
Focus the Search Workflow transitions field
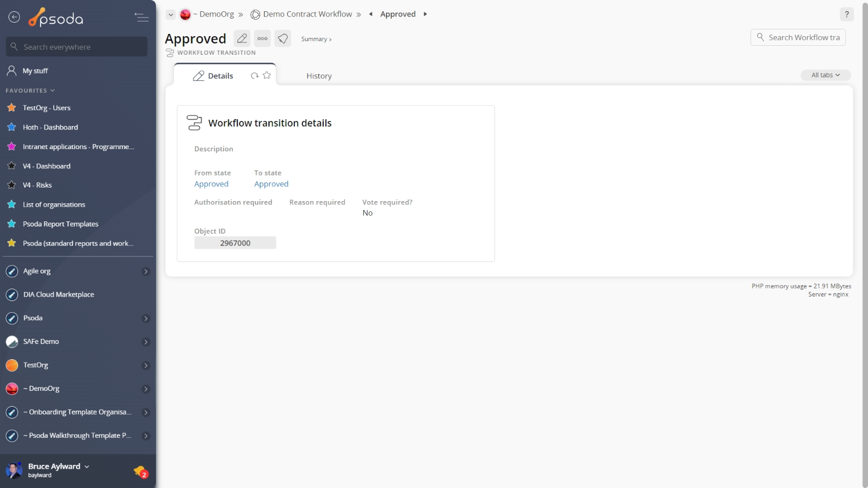click(798, 37)
